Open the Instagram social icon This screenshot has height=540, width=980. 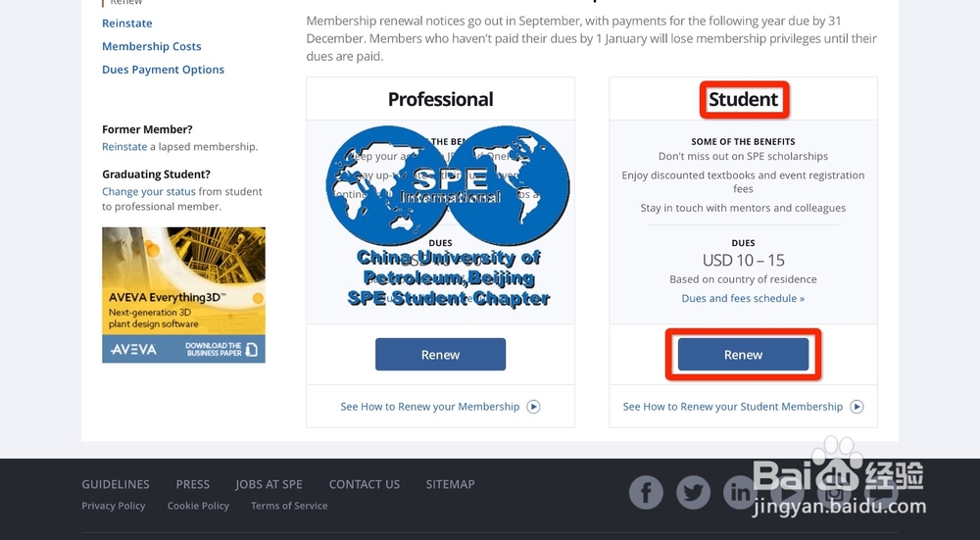(834, 492)
